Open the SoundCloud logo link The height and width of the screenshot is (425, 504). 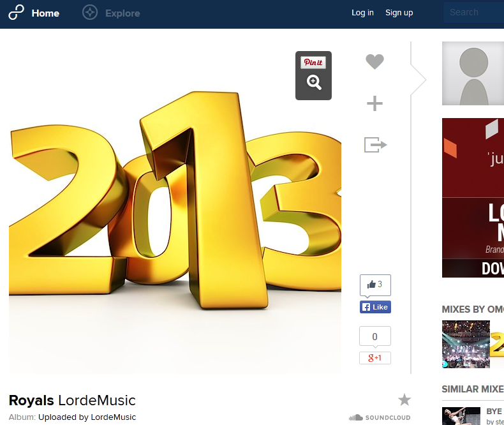pos(380,417)
